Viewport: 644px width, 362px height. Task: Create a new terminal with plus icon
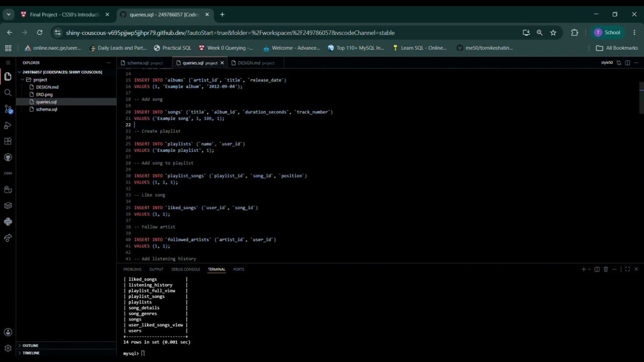583,269
